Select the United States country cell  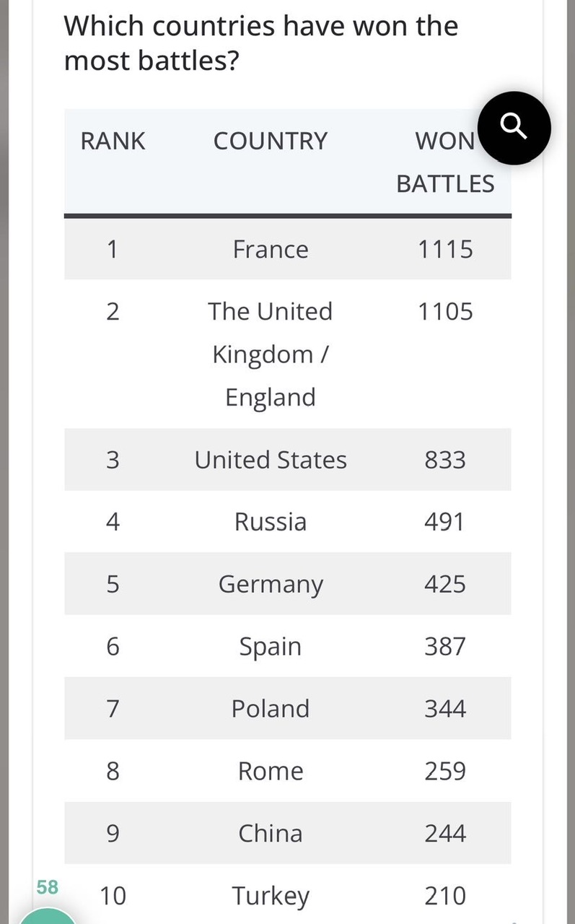pos(271,460)
